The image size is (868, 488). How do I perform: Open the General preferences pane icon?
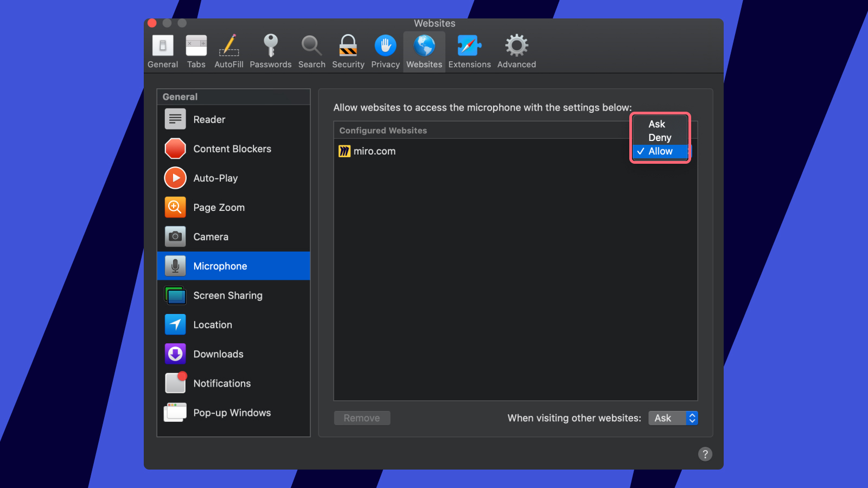tap(163, 46)
